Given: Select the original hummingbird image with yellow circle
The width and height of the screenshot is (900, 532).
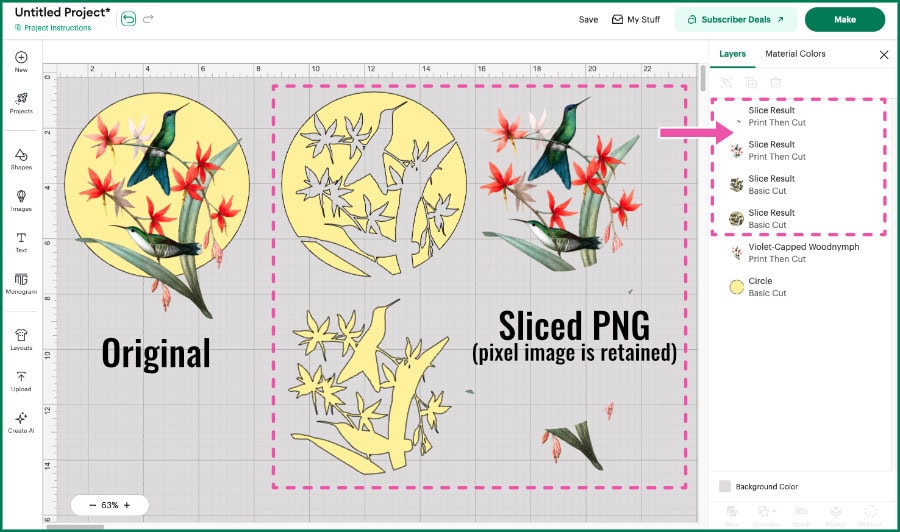Looking at the screenshot, I should pos(157,205).
